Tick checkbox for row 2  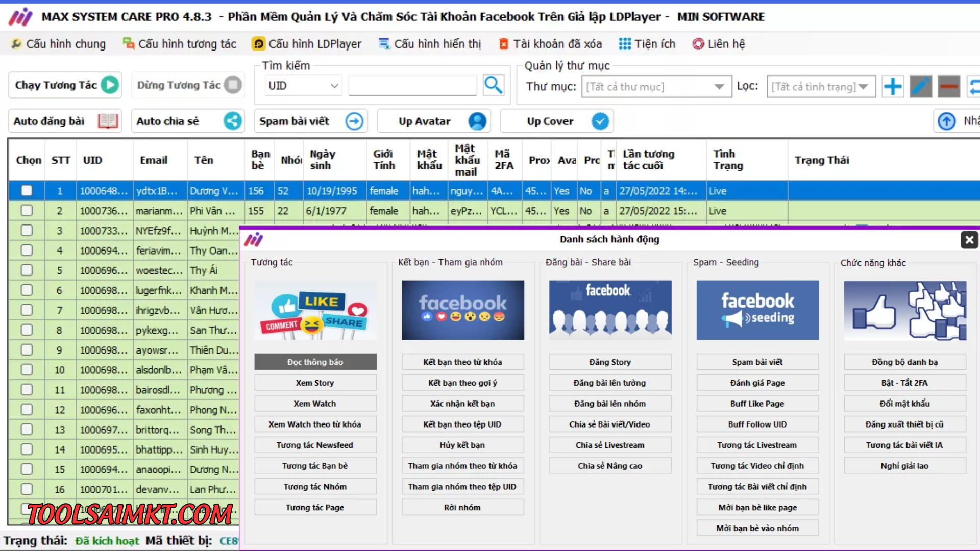point(27,211)
